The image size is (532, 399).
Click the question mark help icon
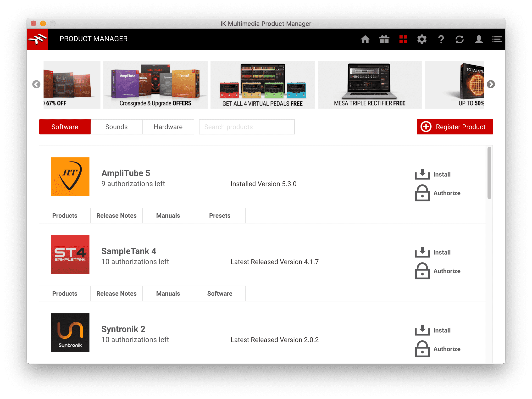(441, 39)
